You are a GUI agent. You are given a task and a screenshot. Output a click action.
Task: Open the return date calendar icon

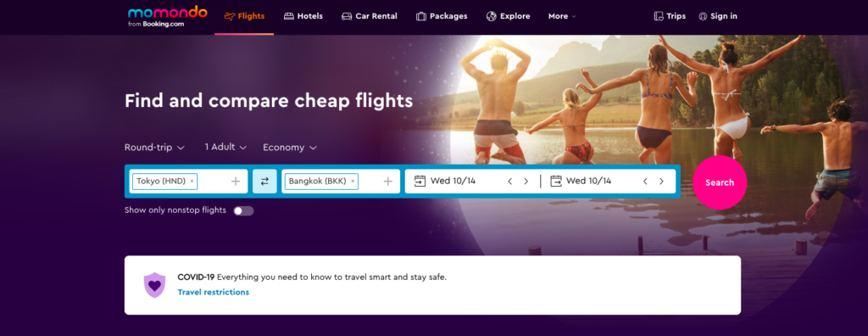click(x=556, y=181)
